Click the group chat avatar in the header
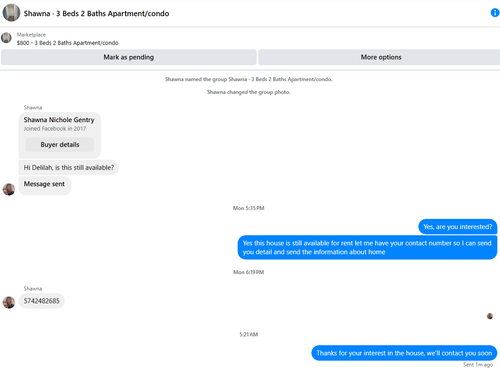The image size is (500, 368). tap(11, 13)
